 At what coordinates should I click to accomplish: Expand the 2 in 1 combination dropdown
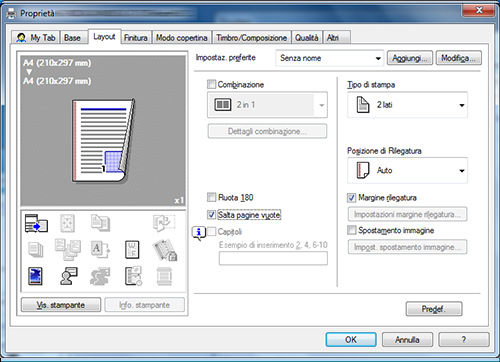(267, 105)
